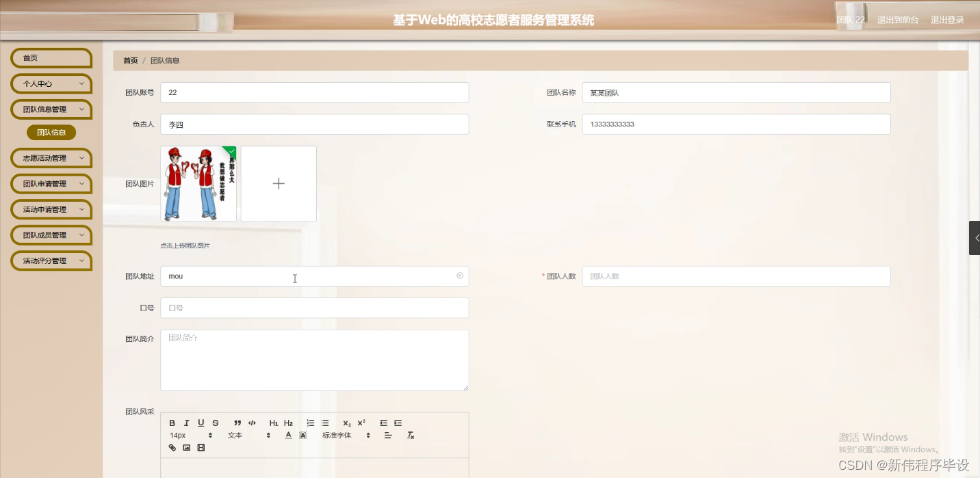Toggle bold formatting in the 团队风采 editor

tap(172, 423)
